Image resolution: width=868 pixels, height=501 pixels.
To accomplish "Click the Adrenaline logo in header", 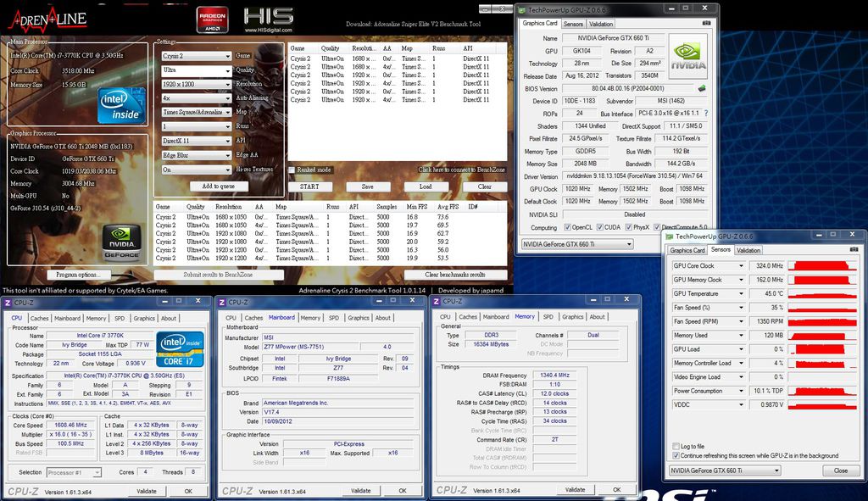I will (47, 19).
